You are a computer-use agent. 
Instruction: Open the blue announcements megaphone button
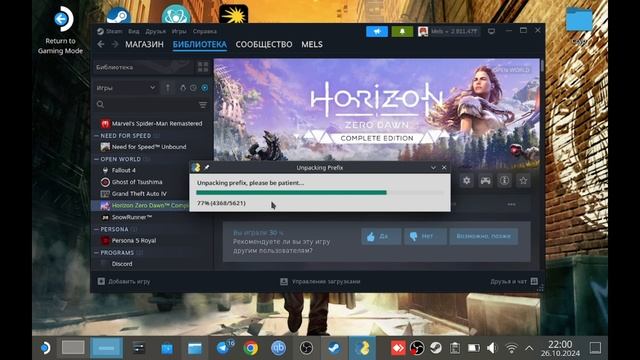point(377,31)
